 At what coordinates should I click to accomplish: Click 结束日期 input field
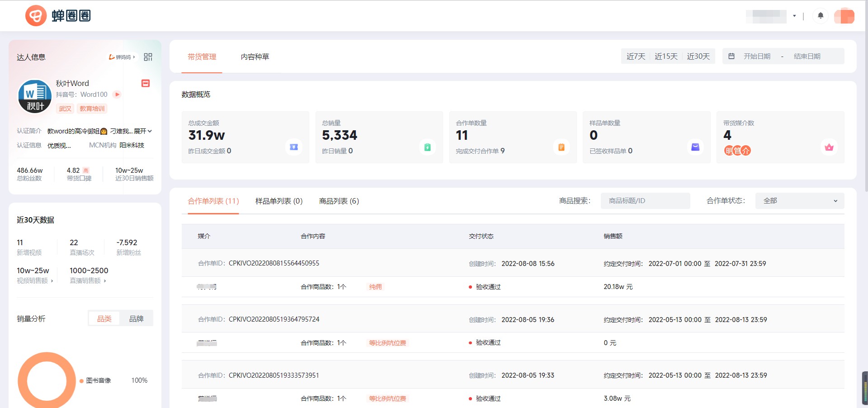807,56
